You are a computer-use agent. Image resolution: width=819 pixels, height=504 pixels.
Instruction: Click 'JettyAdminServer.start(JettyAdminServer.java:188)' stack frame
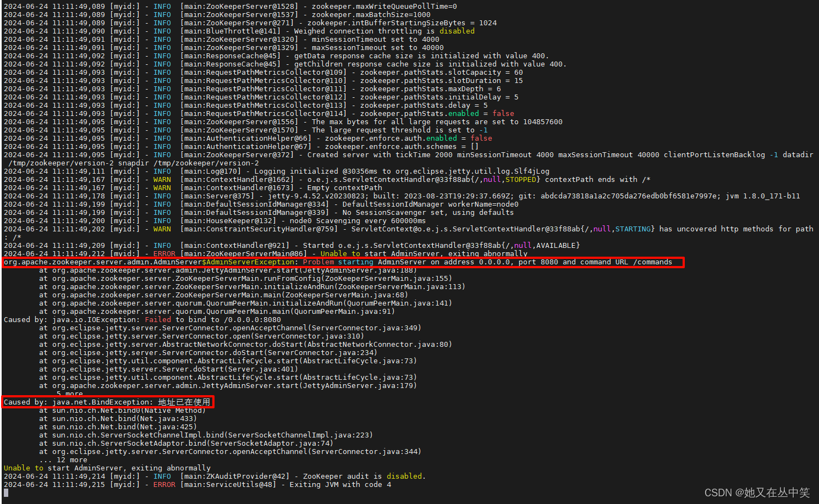point(228,270)
